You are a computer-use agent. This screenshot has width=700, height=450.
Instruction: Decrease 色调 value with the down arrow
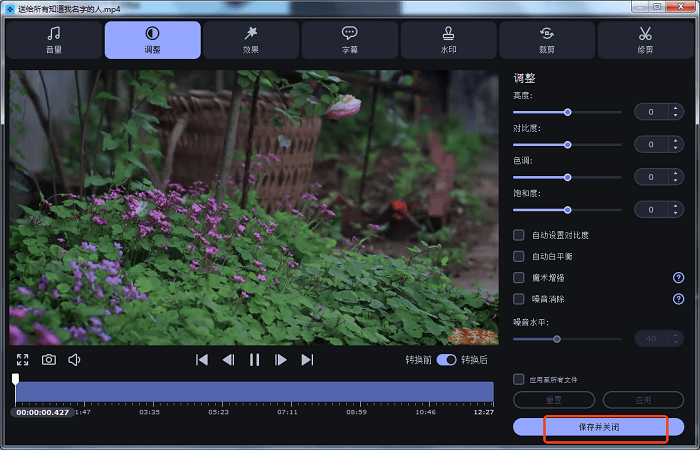click(x=675, y=181)
